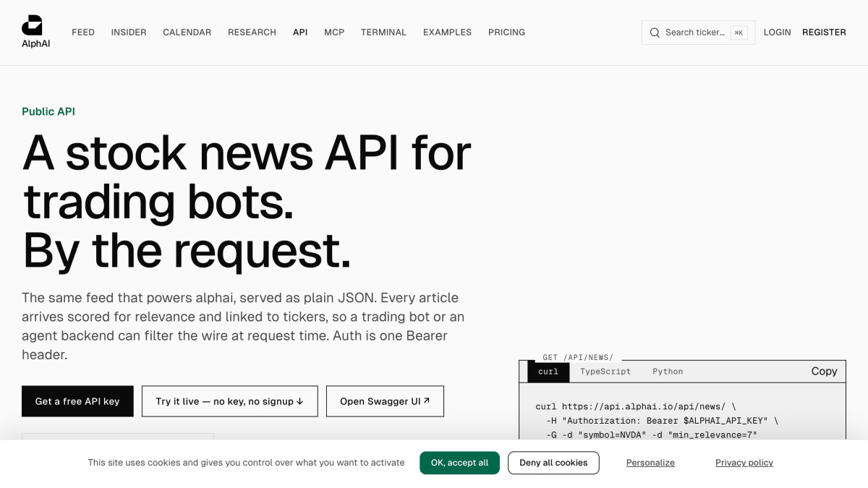Go to the CALENDAR page
868x488 pixels.
pos(187,33)
